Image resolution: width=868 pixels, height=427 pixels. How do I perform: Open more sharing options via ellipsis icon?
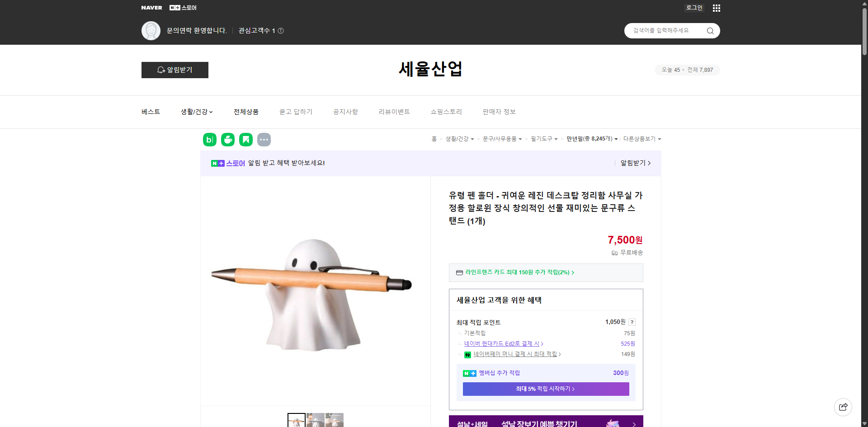(264, 140)
